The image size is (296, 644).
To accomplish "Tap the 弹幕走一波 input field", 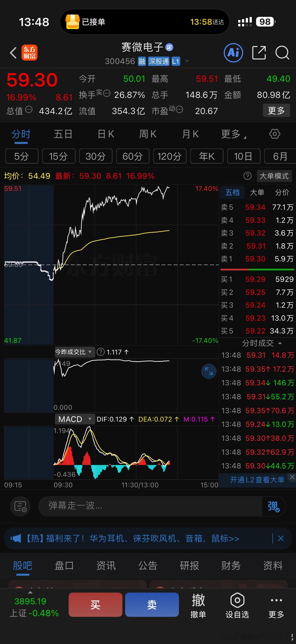I will [150, 506].
